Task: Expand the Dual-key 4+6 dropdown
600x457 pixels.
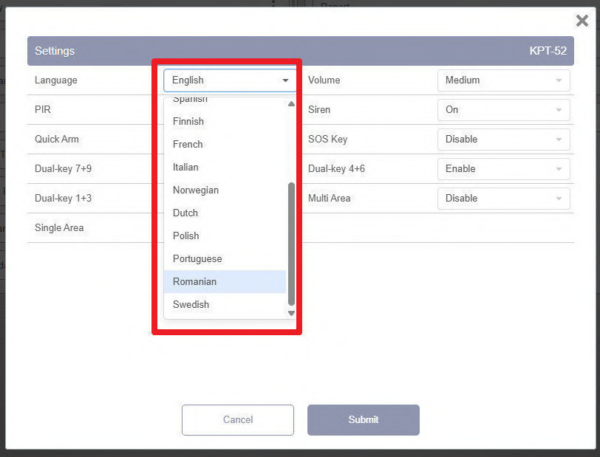Action: [504, 169]
